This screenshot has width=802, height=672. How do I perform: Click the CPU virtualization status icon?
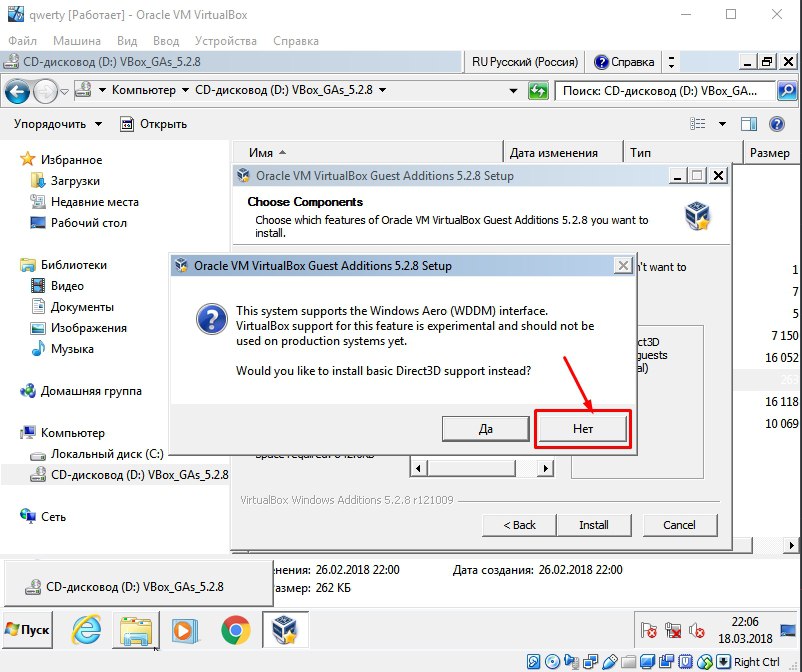[685, 662]
